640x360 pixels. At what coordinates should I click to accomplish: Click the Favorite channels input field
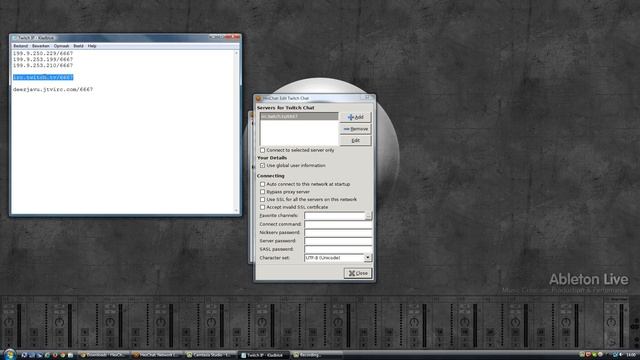coord(335,216)
